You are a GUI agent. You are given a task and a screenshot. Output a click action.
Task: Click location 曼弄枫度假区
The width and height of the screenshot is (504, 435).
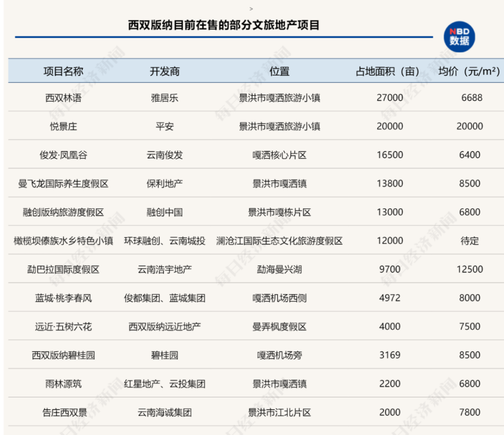(x=279, y=327)
